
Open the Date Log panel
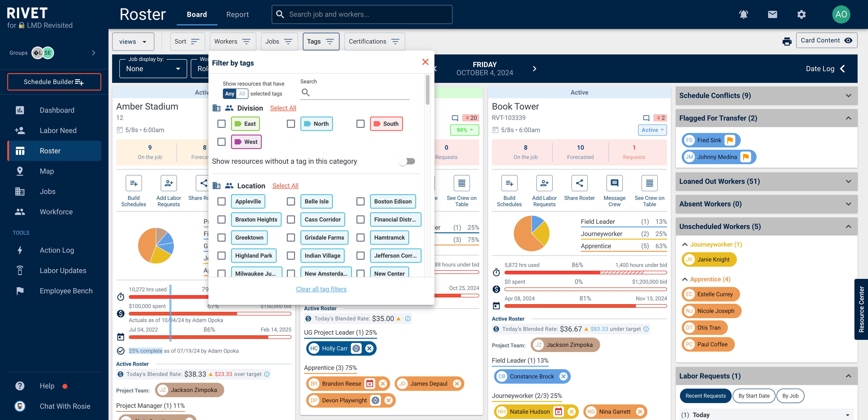coord(825,69)
